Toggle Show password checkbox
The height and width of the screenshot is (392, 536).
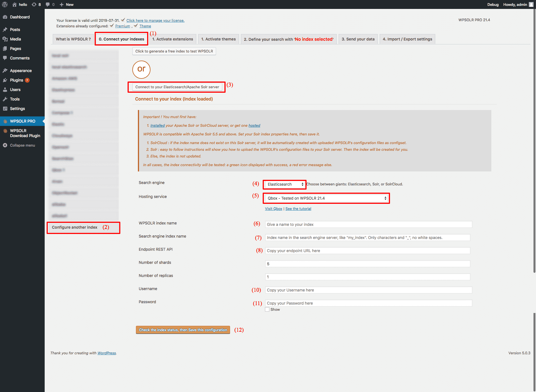point(266,310)
